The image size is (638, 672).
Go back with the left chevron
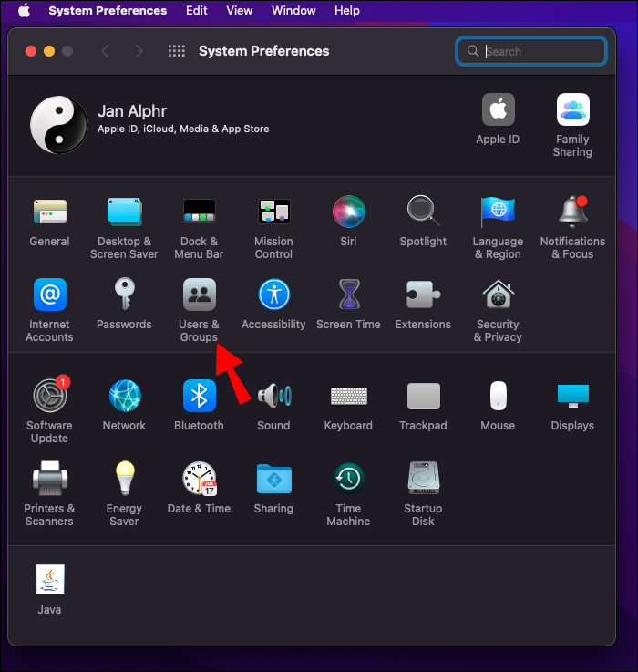pos(106,51)
